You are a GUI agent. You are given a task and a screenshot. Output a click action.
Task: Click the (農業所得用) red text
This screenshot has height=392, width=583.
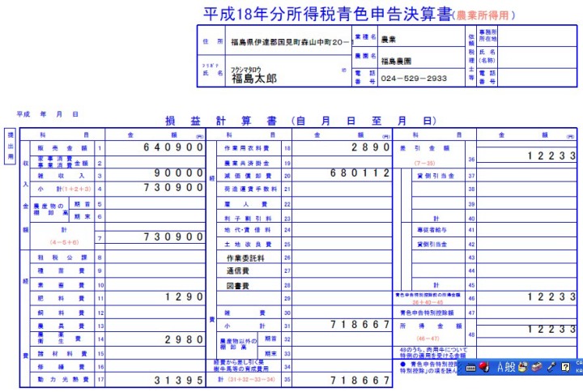click(484, 15)
